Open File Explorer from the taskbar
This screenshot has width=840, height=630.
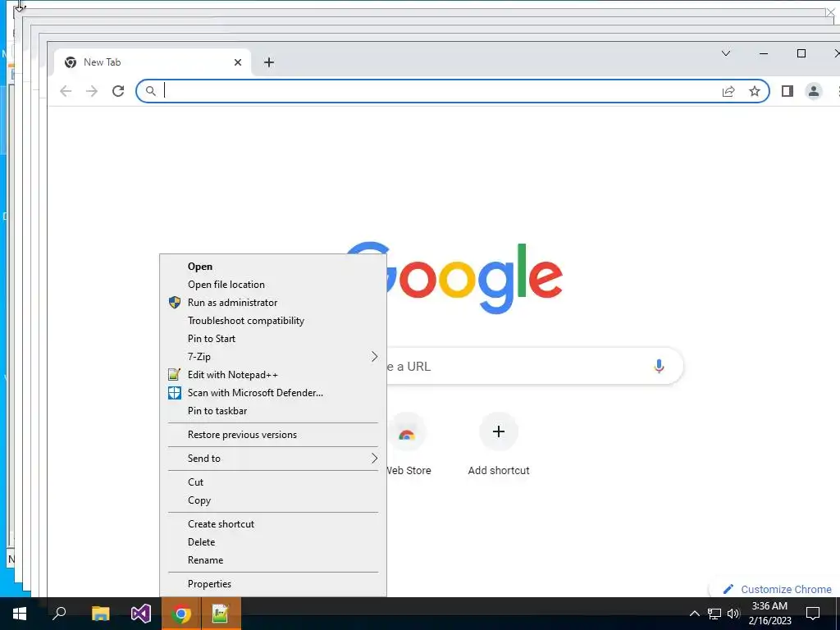click(x=100, y=614)
